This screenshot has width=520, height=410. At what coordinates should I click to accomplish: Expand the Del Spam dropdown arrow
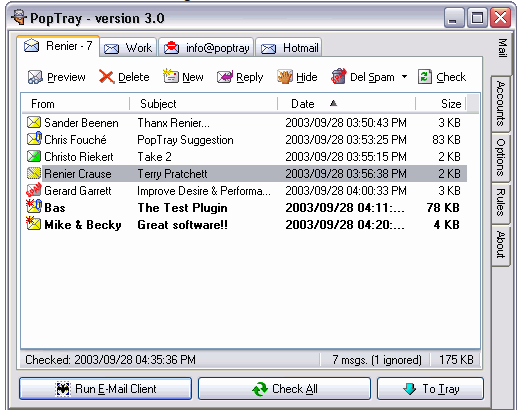[x=404, y=77]
